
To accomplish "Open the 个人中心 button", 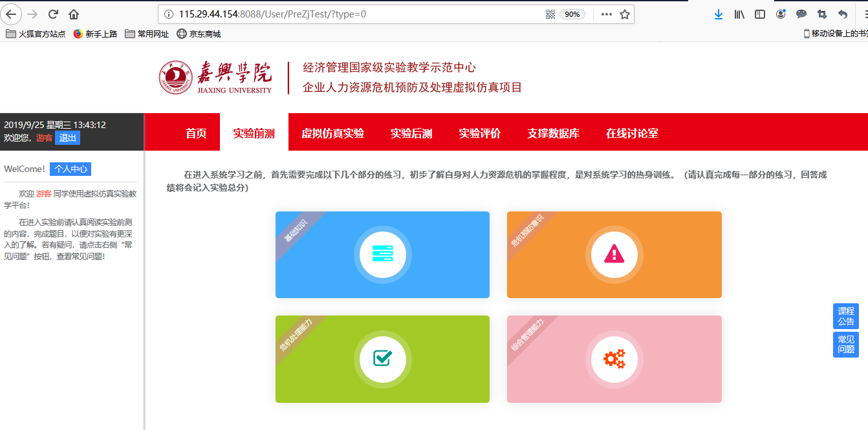I will (x=71, y=169).
